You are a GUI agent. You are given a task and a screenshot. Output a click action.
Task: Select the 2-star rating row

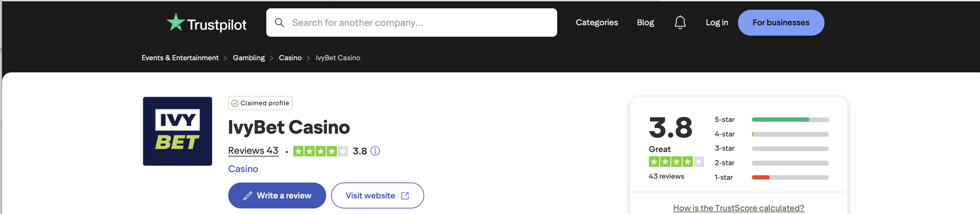(771, 163)
